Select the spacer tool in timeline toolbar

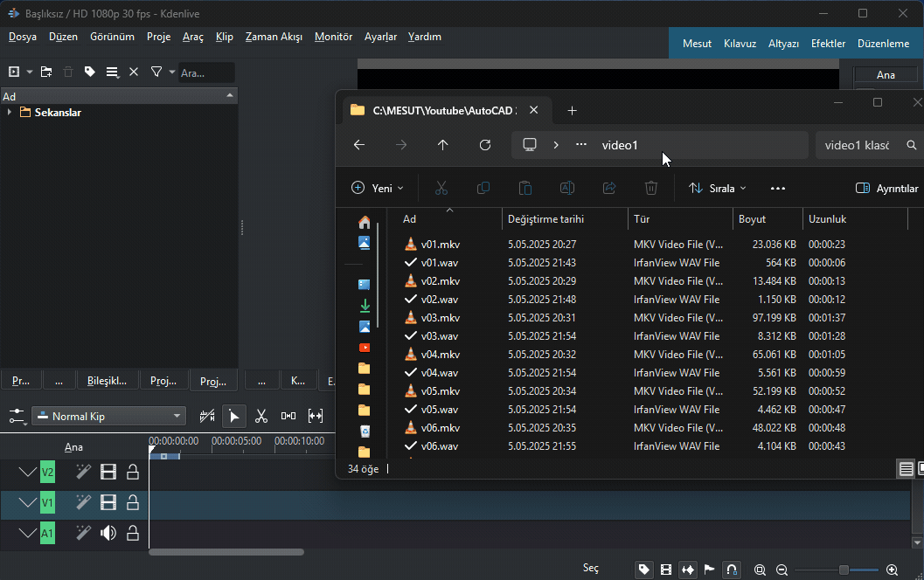coord(288,417)
